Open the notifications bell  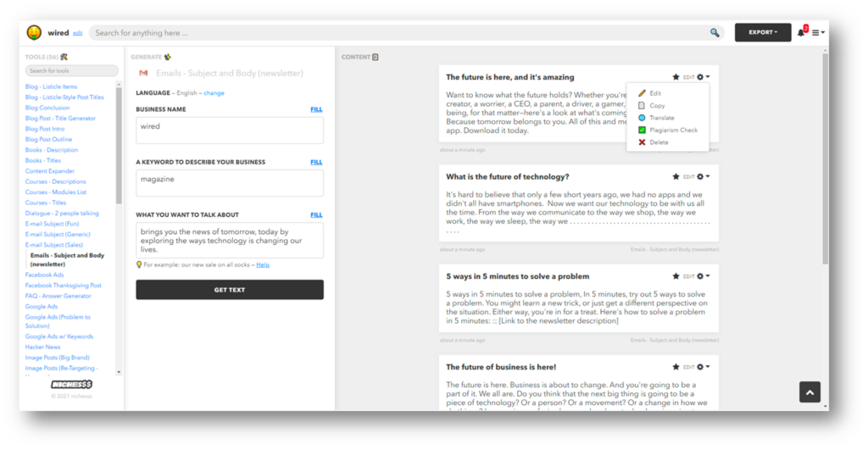coord(801,33)
